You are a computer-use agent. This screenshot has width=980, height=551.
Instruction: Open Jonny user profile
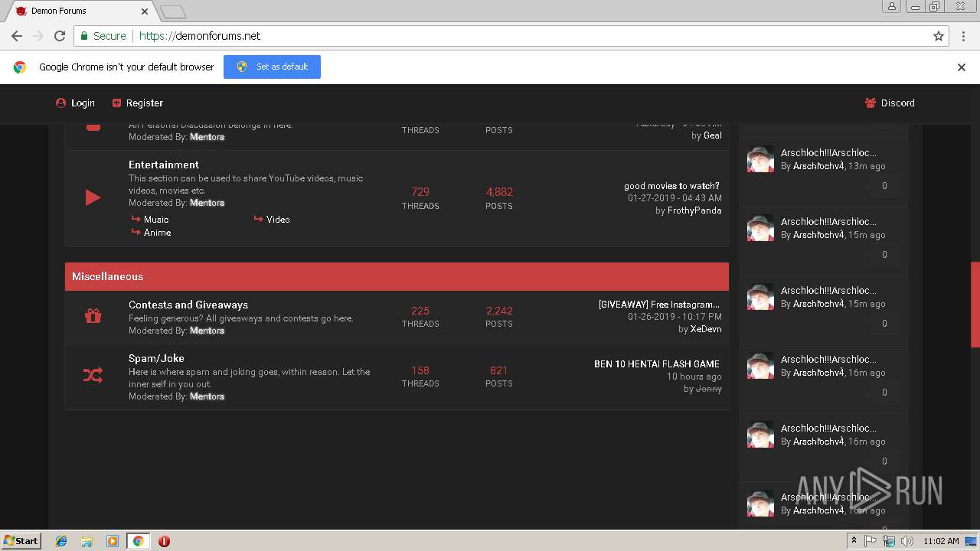pyautogui.click(x=709, y=389)
